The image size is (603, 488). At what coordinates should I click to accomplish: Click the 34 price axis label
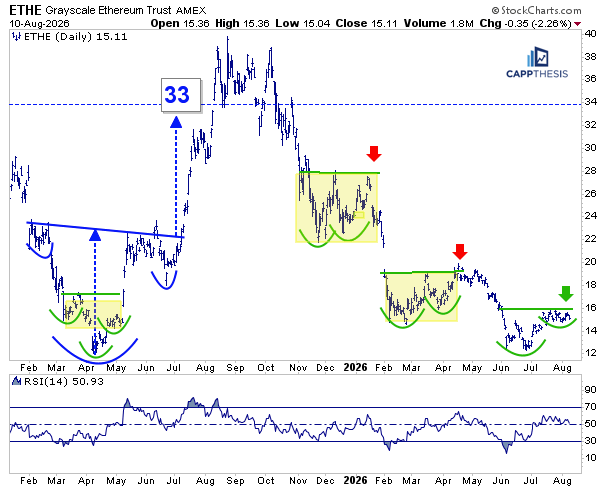coord(590,102)
